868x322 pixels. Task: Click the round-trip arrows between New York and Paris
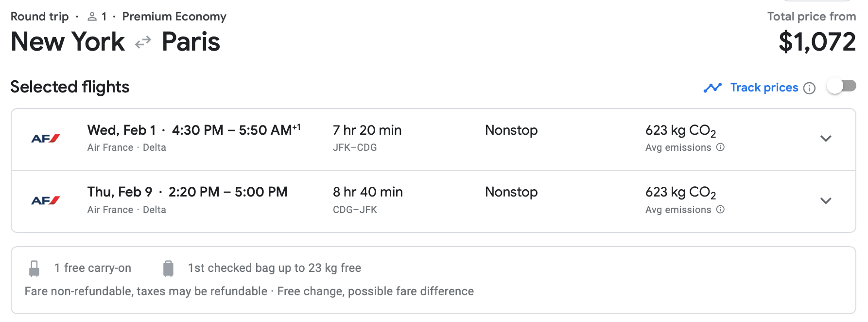(143, 43)
